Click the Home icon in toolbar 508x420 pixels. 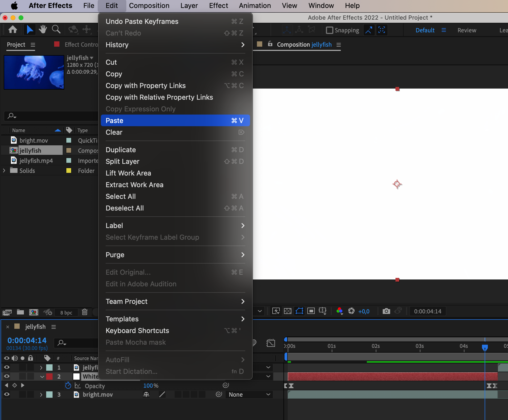[13, 29]
